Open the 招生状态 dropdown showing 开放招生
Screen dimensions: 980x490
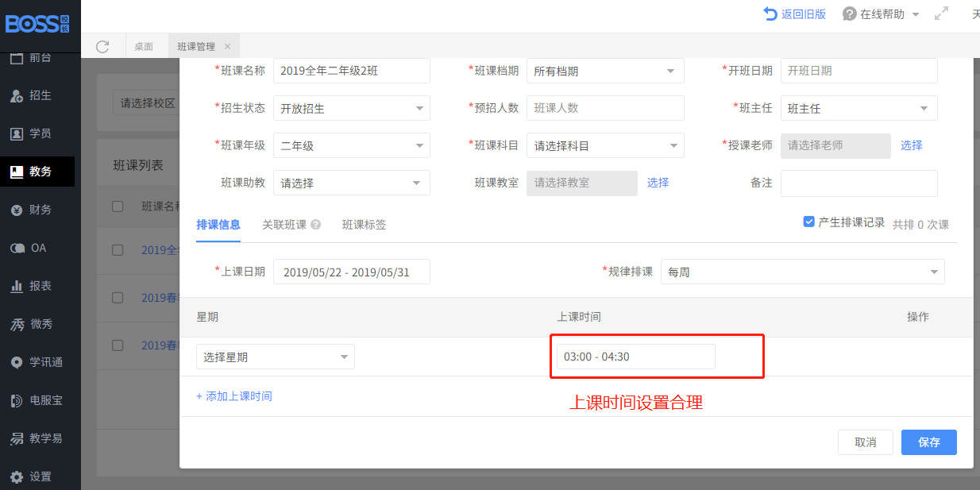[x=352, y=108]
